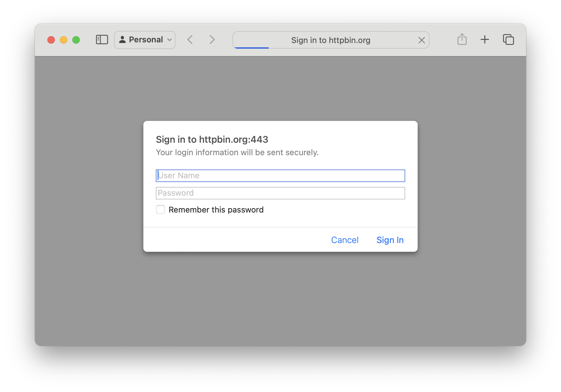Open a new tab with plus icon
This screenshot has height=392, width=561.
485,40
